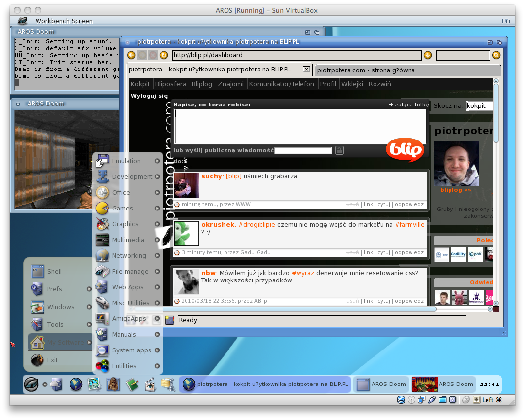Expand the Development submenu arrow
Screen dimensions: 525x420
click(157, 176)
